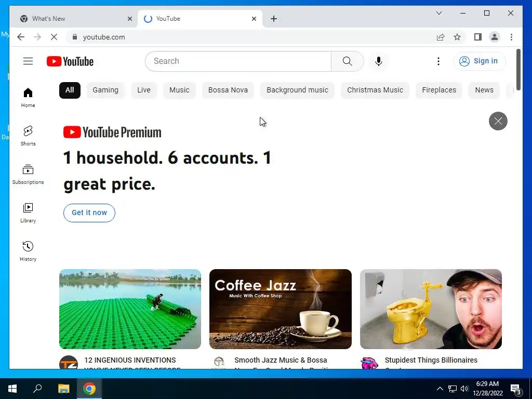Click the address bar URL
This screenshot has width=532, height=399.
pyautogui.click(x=104, y=37)
